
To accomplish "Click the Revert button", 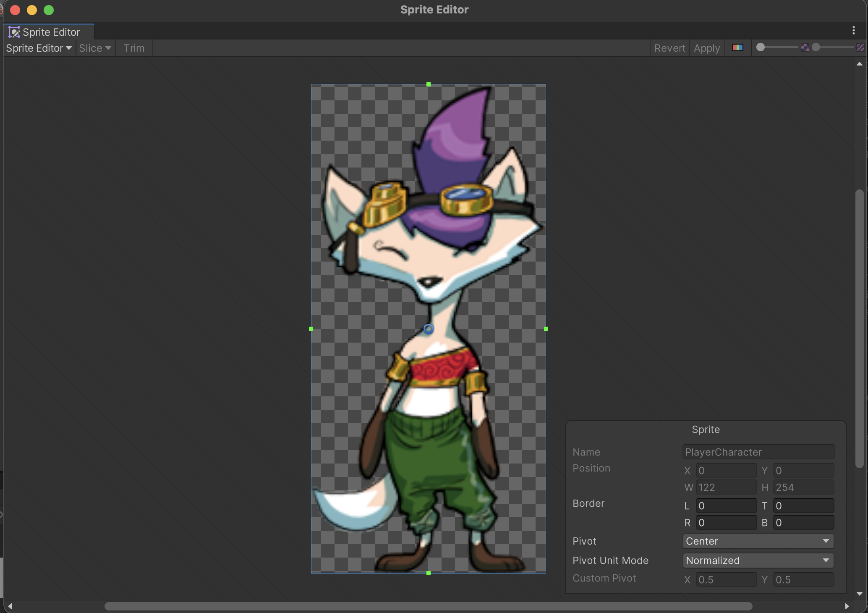I will pyautogui.click(x=669, y=48).
